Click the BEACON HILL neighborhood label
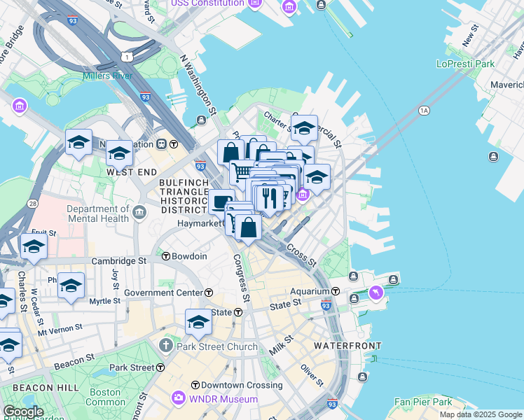The width and height of the screenshot is (524, 420). tap(46, 388)
